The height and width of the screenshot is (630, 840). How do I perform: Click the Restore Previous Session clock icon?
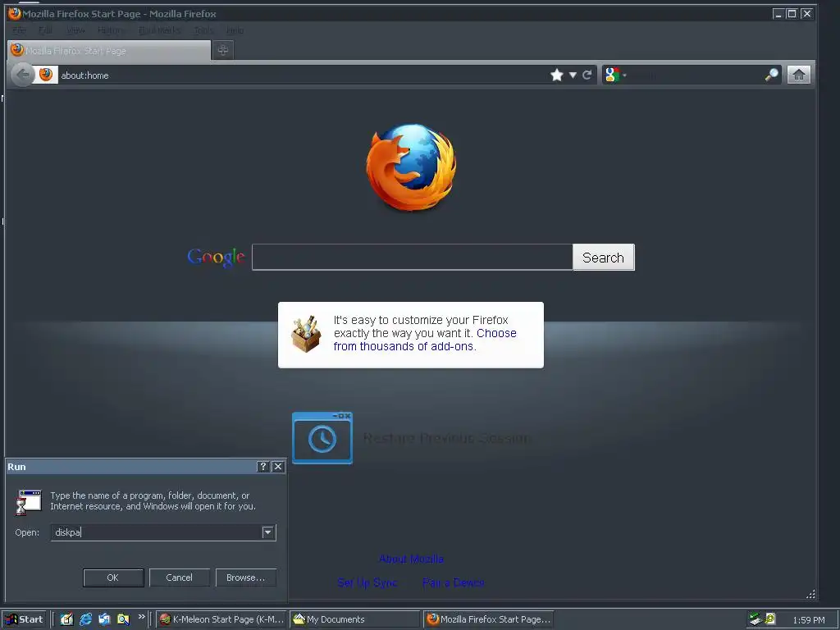(322, 438)
